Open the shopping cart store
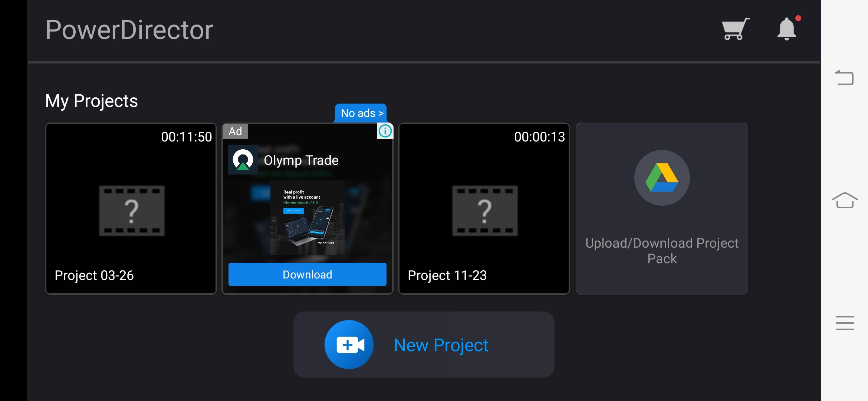 [736, 29]
